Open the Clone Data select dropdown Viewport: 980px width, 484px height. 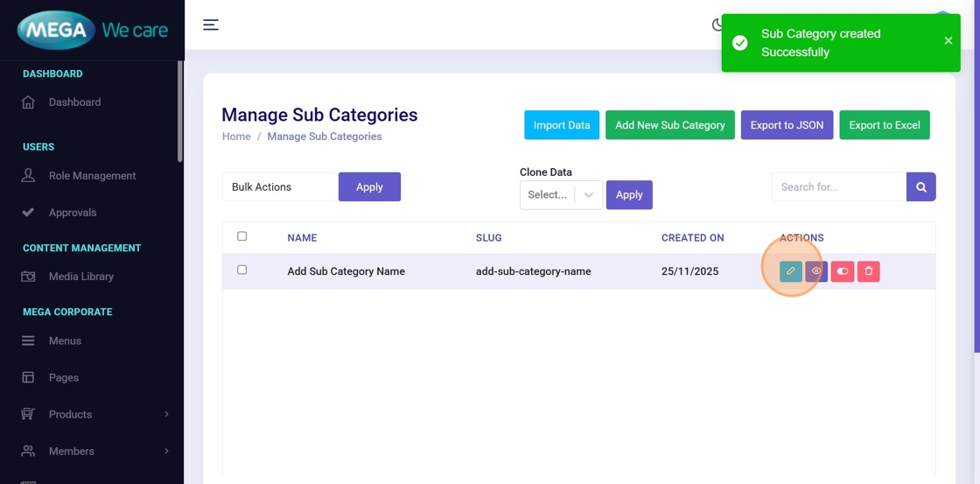561,194
